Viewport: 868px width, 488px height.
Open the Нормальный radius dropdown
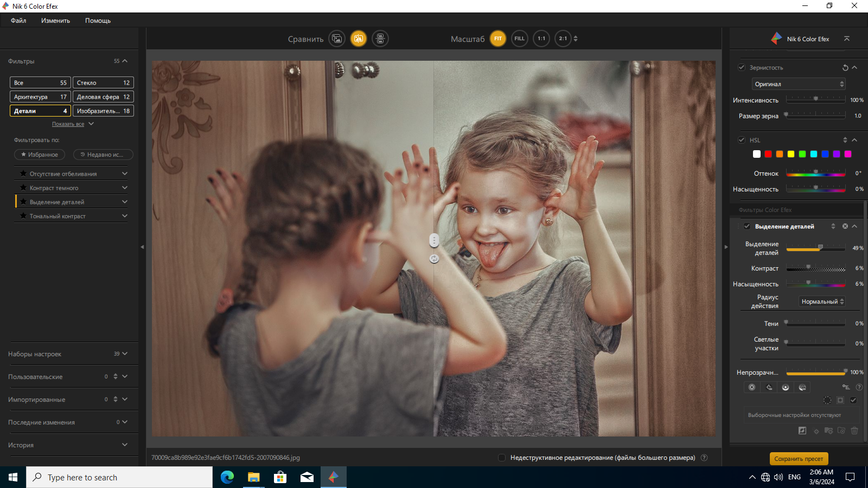(822, 301)
